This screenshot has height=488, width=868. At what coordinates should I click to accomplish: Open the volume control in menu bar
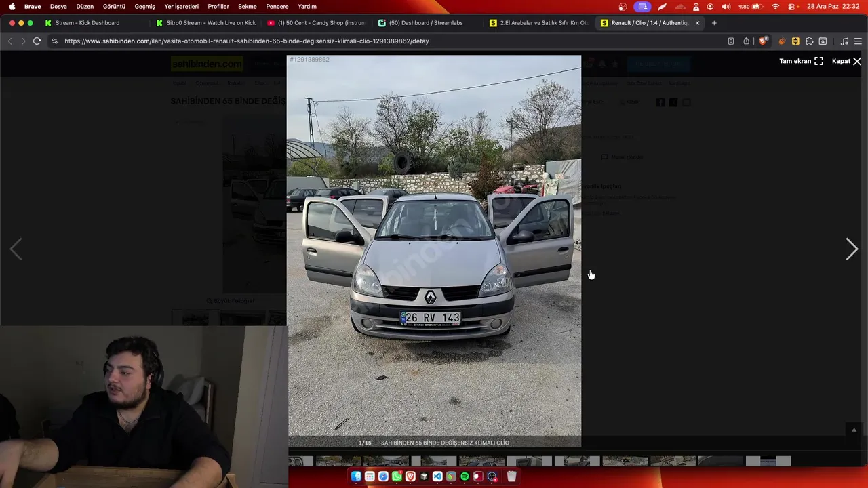tap(726, 7)
